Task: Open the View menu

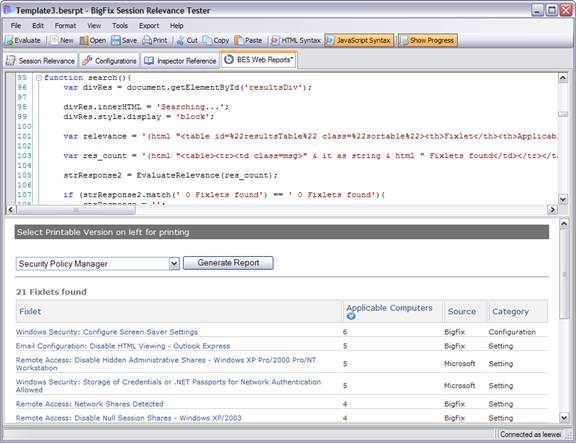Action: (x=94, y=26)
